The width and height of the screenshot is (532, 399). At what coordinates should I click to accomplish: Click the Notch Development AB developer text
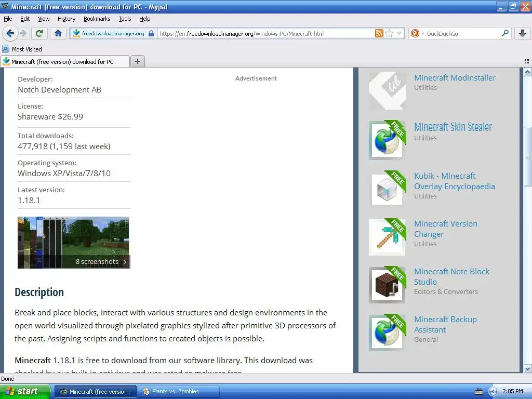59,89
